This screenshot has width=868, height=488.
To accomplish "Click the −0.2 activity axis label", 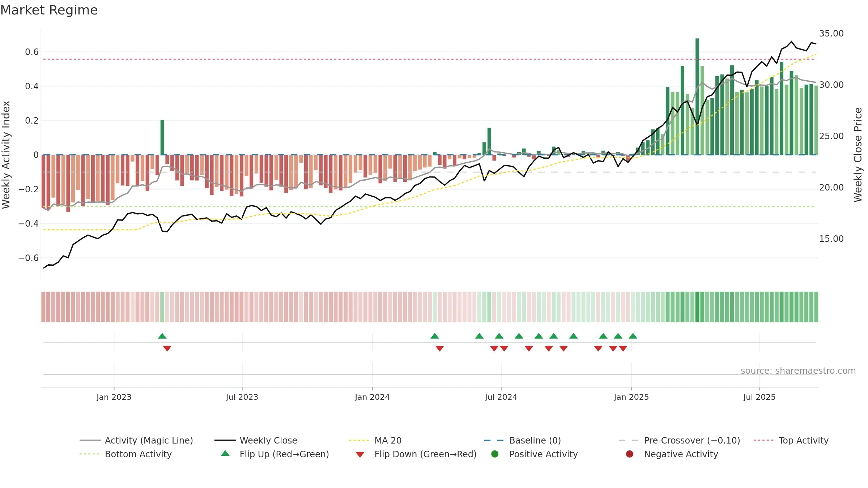I will 28,189.
